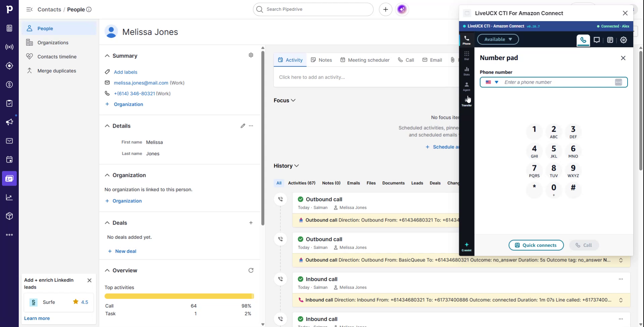Click the left panel vertical scrollbar
Screen dimensions: 644x327
point(263,138)
